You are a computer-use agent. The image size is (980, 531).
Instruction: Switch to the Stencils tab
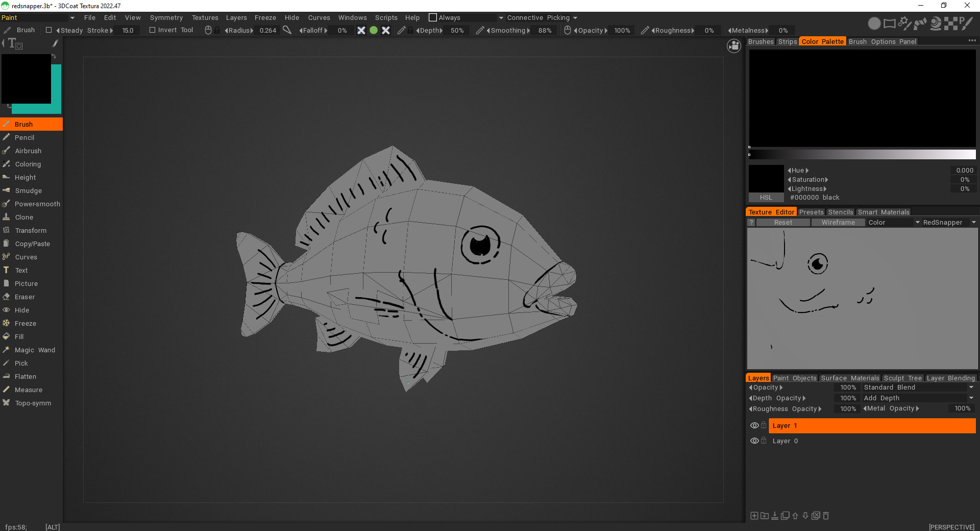click(x=841, y=212)
